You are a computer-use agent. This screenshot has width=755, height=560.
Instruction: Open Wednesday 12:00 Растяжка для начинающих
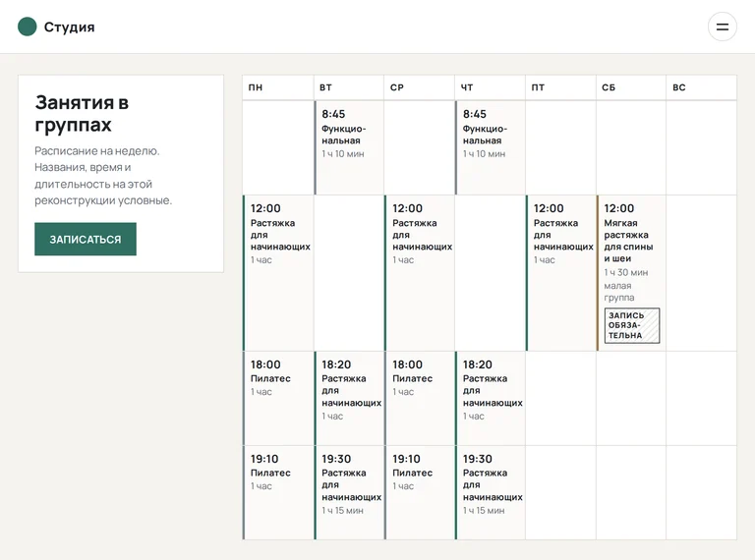pos(419,273)
